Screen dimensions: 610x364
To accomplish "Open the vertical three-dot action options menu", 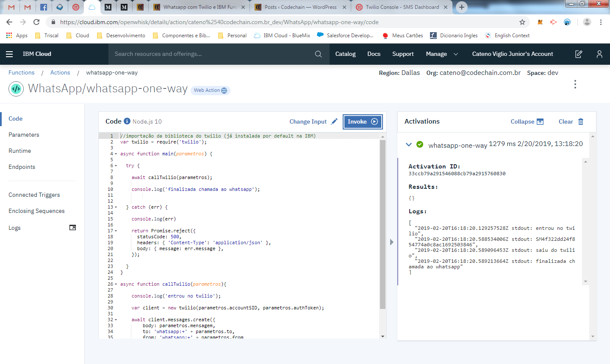I will pyautogui.click(x=575, y=84).
